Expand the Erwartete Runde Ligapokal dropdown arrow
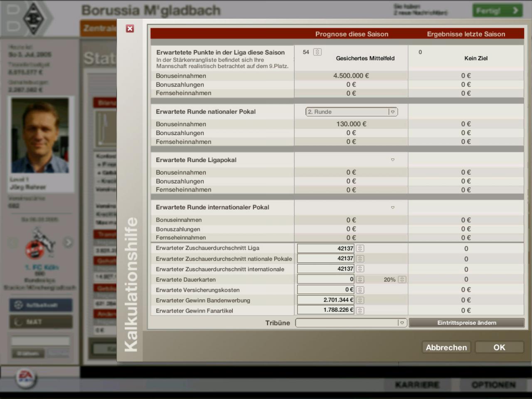 (x=392, y=160)
